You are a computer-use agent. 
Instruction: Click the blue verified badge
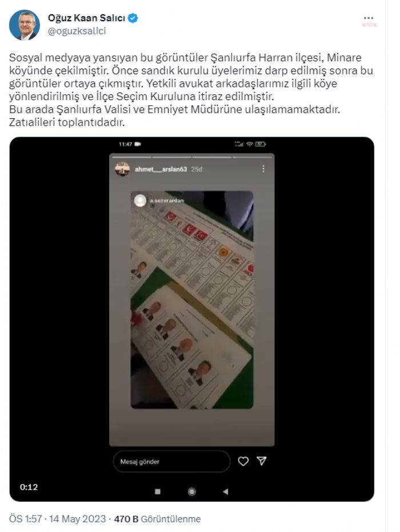coord(133,18)
